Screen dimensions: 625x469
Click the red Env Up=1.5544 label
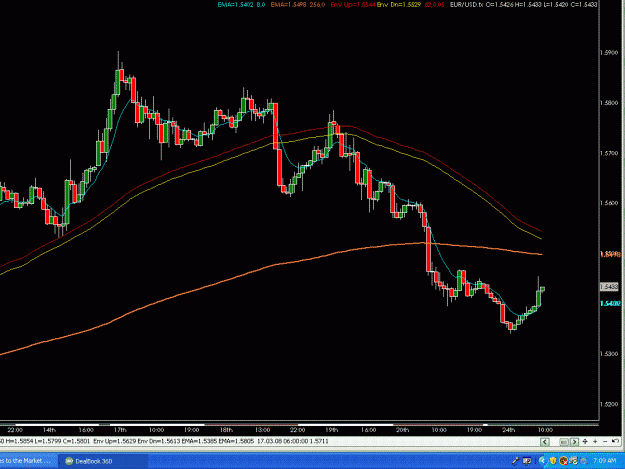[x=353, y=4]
